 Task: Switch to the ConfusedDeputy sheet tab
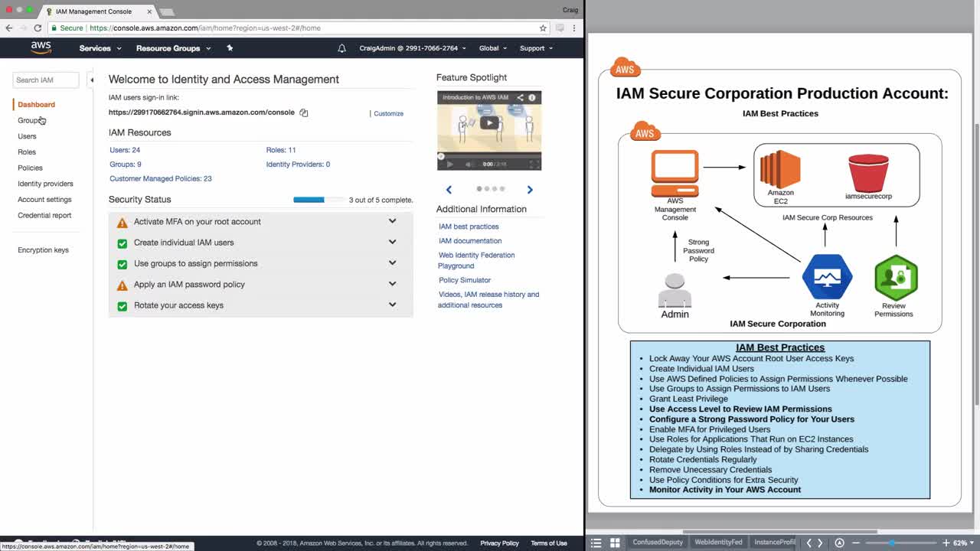[658, 543]
